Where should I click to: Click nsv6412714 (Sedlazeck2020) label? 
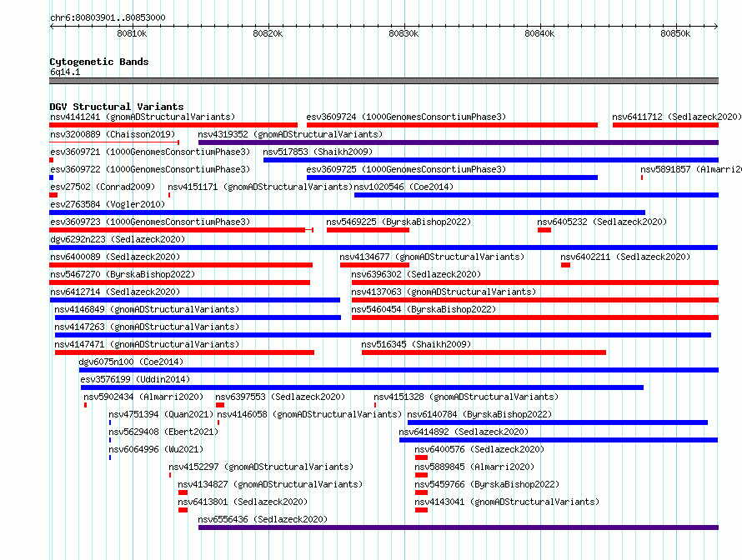tap(115, 292)
